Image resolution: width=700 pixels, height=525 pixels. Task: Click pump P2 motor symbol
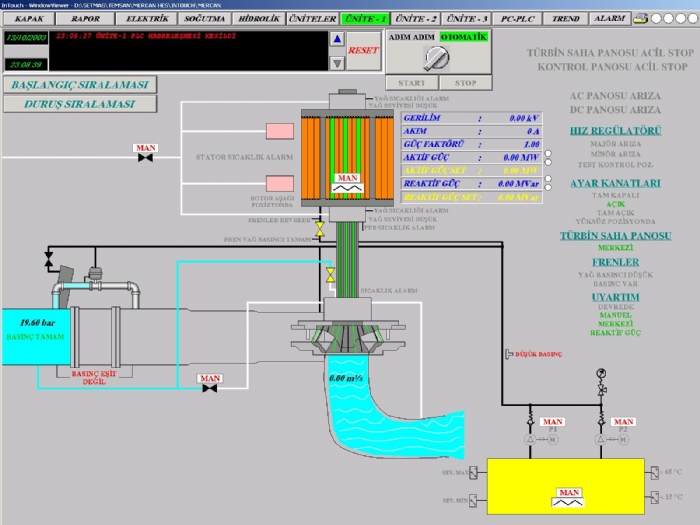[623, 440]
